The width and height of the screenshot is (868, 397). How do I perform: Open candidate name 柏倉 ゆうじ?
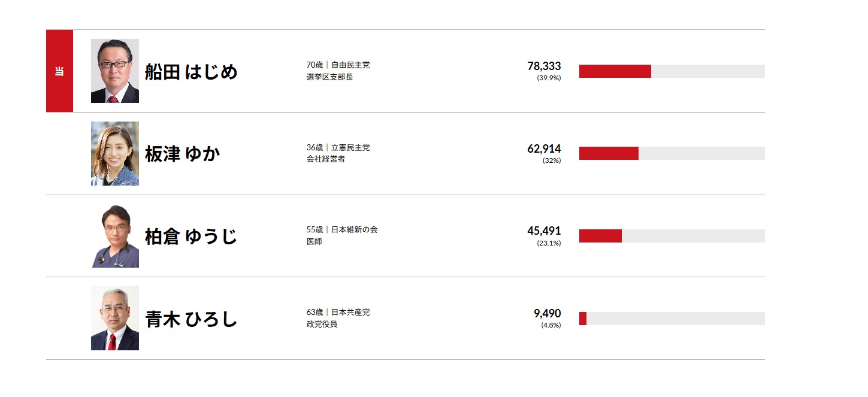(x=191, y=237)
